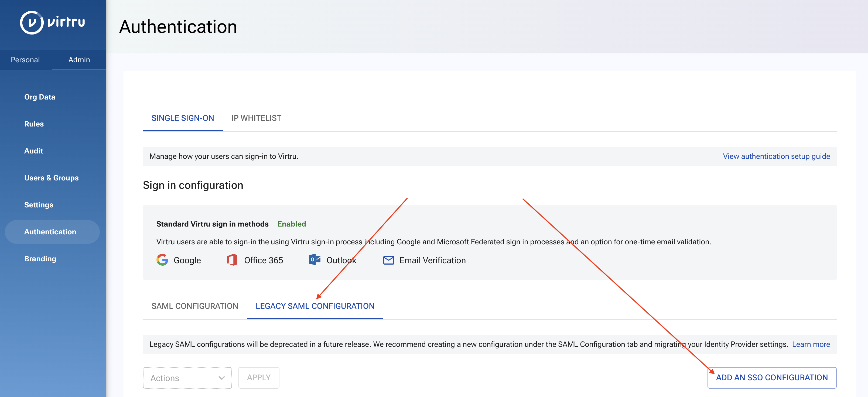Open Org Data in sidebar
The width and height of the screenshot is (868, 397).
point(40,97)
